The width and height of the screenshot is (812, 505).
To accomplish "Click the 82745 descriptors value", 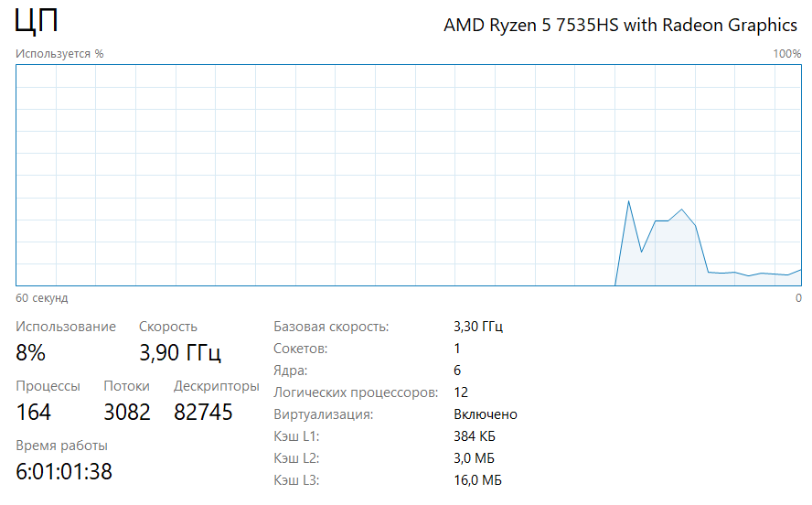I will [203, 413].
